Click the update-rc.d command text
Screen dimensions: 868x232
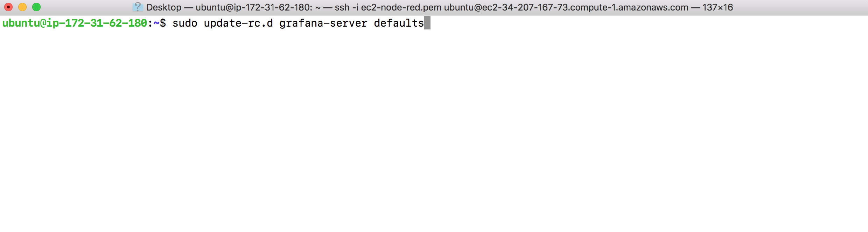click(238, 23)
